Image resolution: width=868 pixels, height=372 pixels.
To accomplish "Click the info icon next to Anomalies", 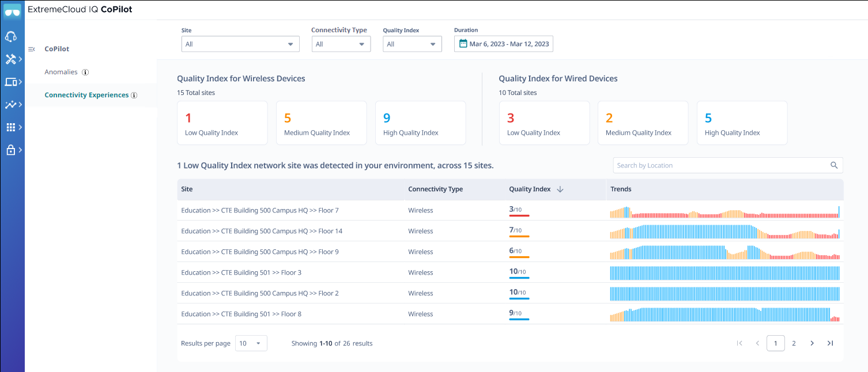I will [x=85, y=72].
